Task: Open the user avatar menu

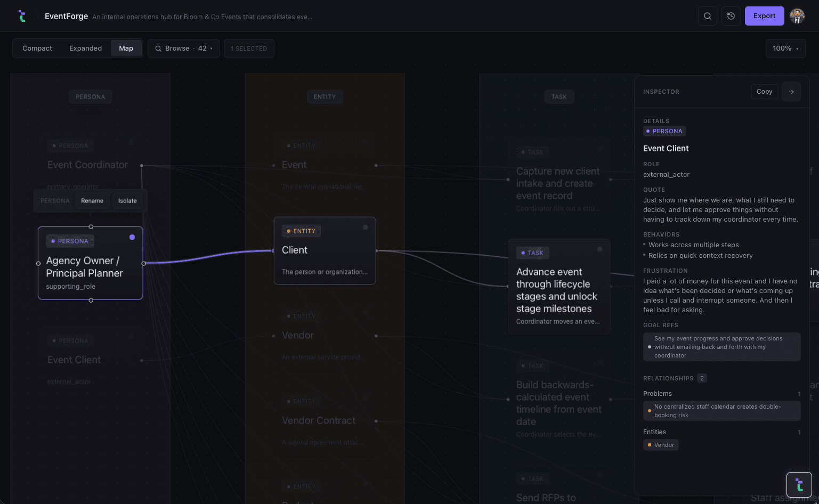Action: pos(797,16)
